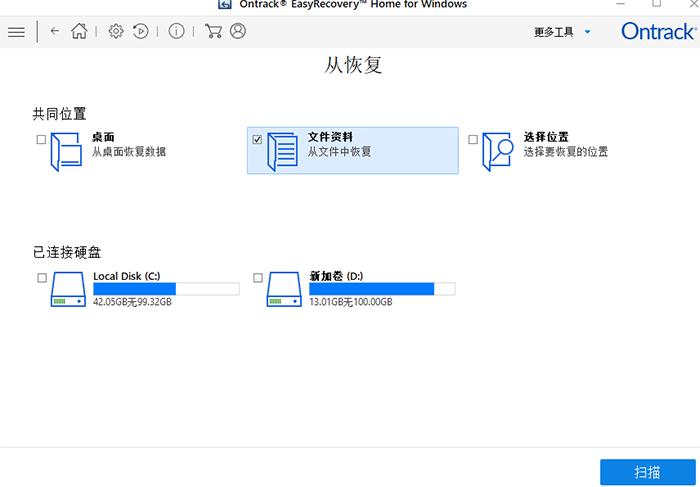Click the resume recovery icon
700x487 pixels.
pyautogui.click(x=141, y=31)
